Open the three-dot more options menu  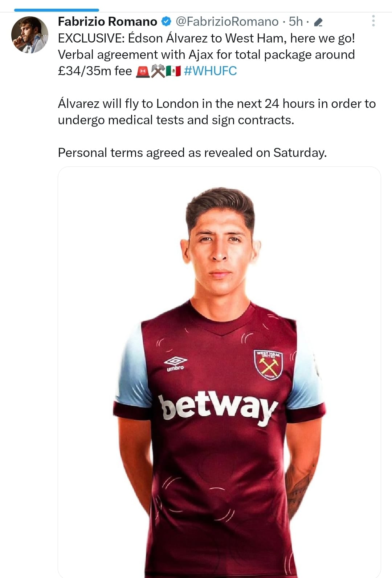point(373,21)
